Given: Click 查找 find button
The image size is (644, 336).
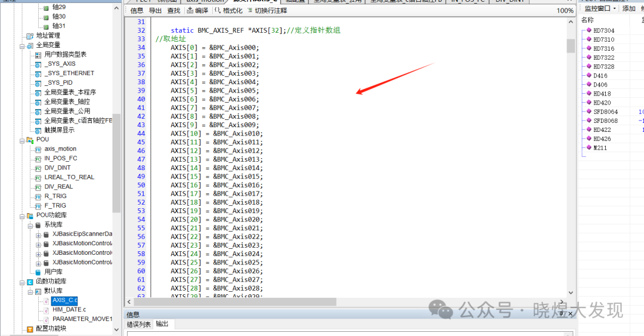Looking at the screenshot, I should click(174, 11).
